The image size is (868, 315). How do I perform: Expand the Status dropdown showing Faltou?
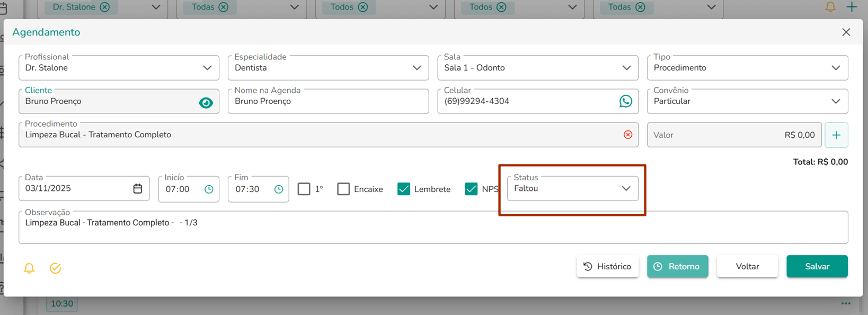pos(572,188)
